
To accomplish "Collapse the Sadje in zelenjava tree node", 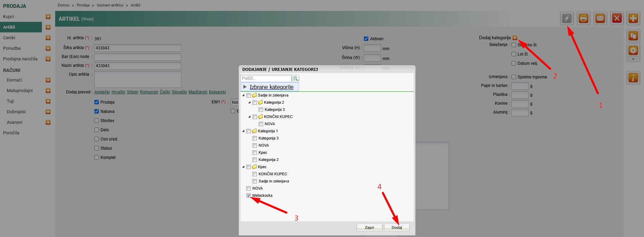I will (x=243, y=95).
